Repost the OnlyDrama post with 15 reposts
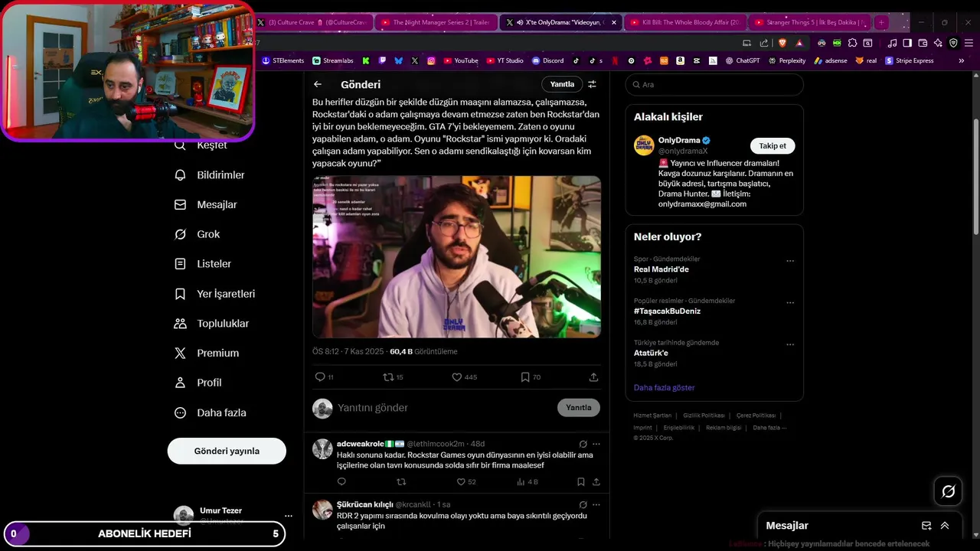Viewport: 980px width, 551px height. tap(388, 377)
